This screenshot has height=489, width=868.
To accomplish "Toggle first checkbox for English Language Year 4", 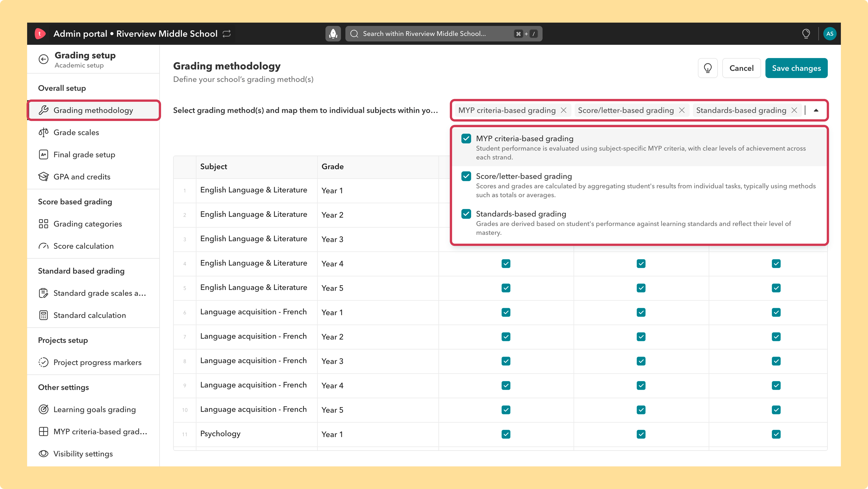I will [x=506, y=264].
